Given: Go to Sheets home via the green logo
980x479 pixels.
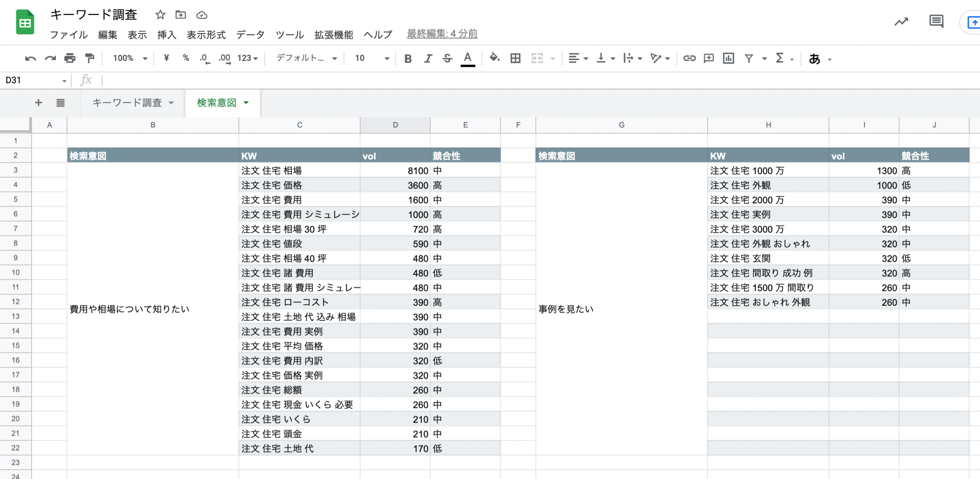Looking at the screenshot, I should tap(25, 22).
